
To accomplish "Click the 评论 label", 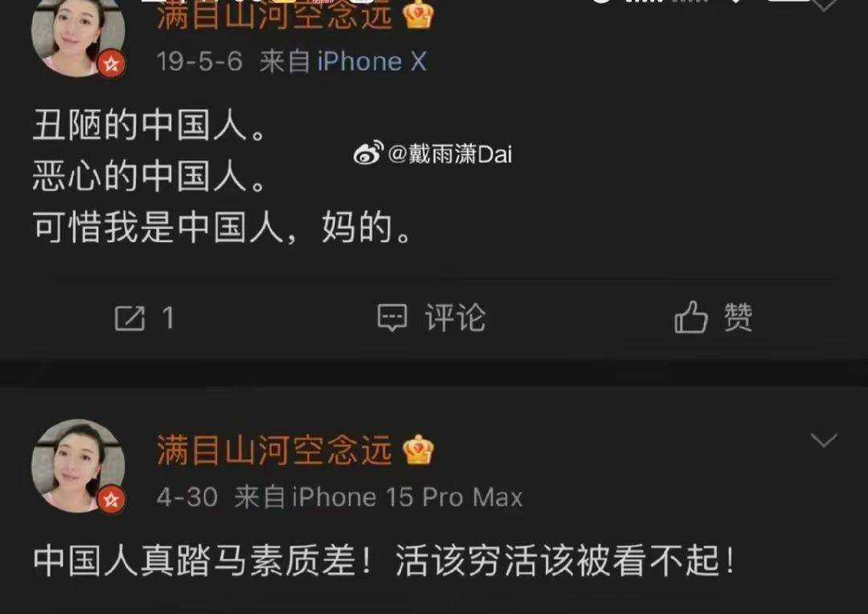I will coord(455,317).
